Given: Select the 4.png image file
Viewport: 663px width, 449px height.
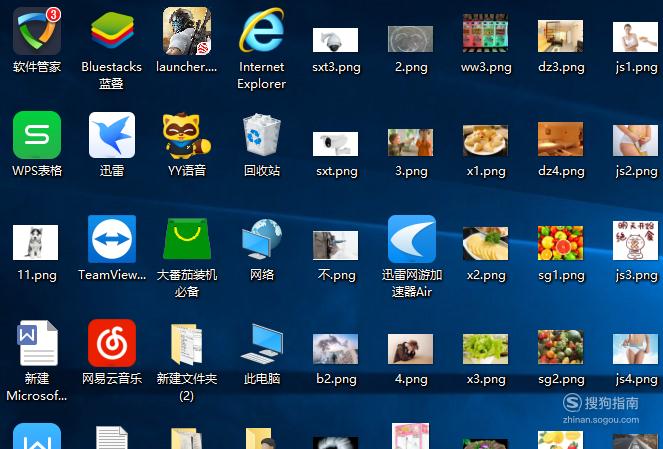Looking at the screenshot, I should click(x=410, y=349).
